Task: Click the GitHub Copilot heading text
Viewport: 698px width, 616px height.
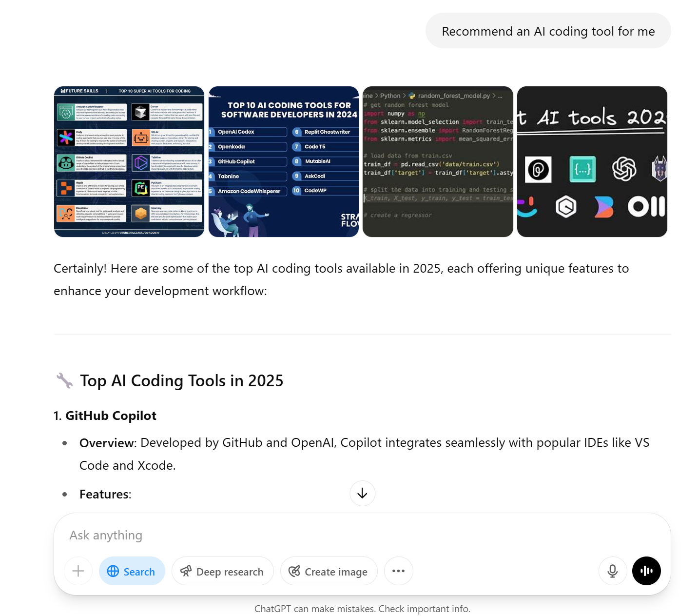Action: click(111, 416)
